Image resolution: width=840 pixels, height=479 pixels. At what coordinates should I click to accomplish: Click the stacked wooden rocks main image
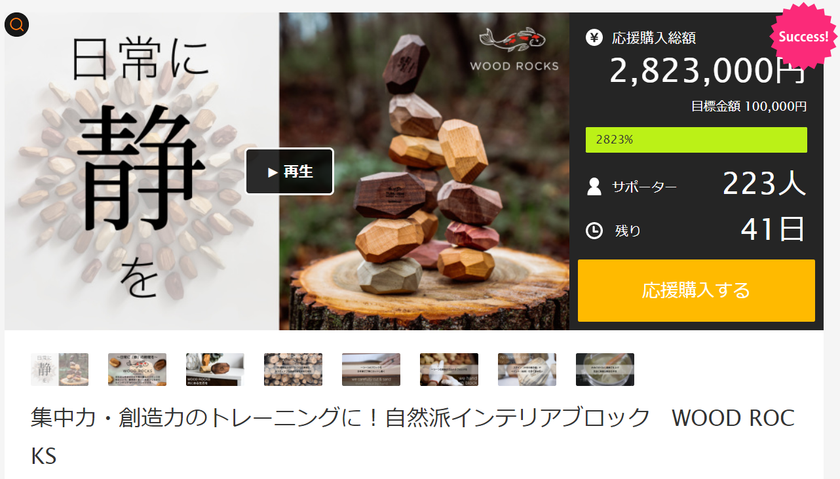point(424,171)
